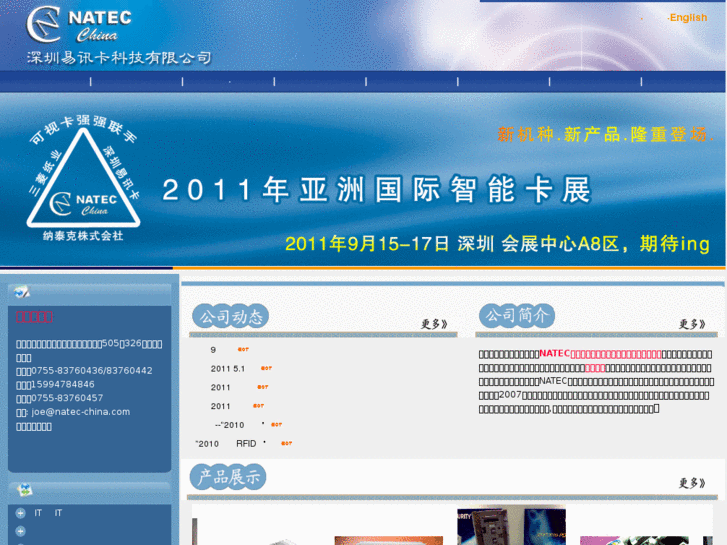Screen dimensions: 727x545
Task: Select the fax number 0755-83760457
Action: [x=67, y=398]
